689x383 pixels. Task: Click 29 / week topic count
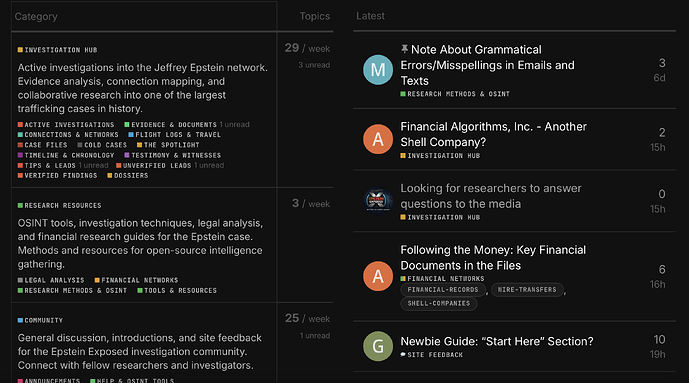307,48
